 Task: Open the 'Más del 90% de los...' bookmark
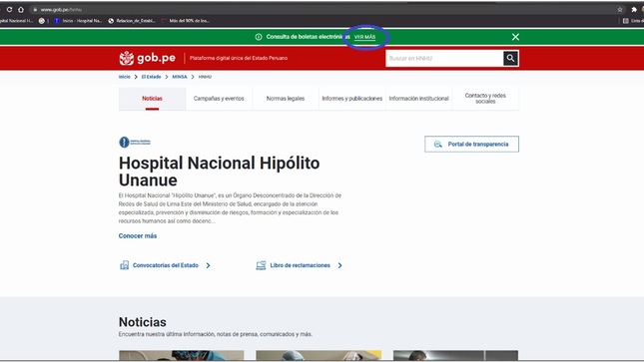click(186, 21)
